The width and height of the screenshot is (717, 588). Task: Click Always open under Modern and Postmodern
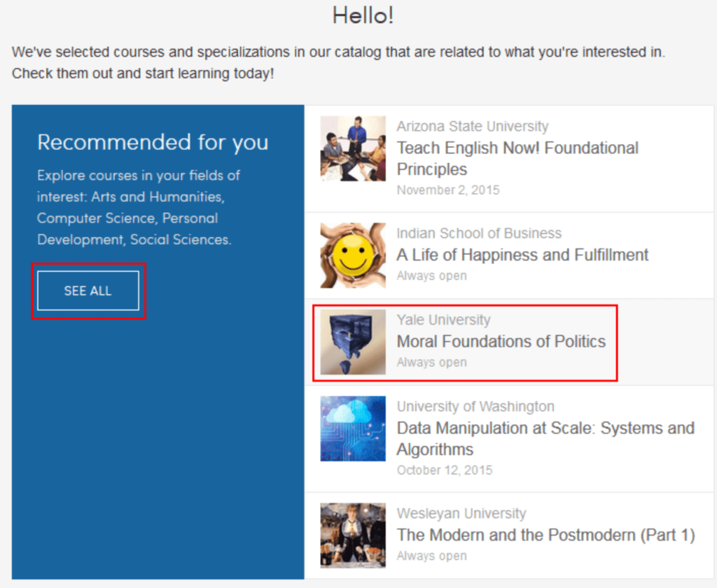tap(431, 556)
